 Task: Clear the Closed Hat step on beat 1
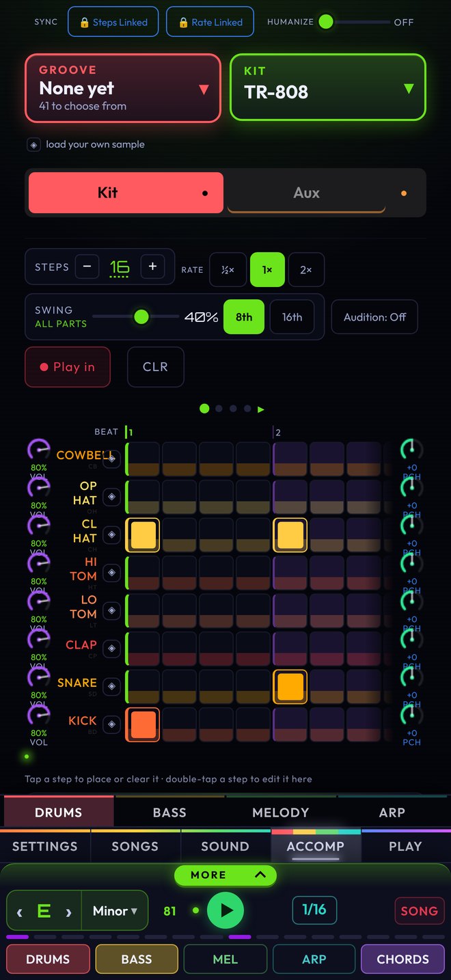[143, 535]
